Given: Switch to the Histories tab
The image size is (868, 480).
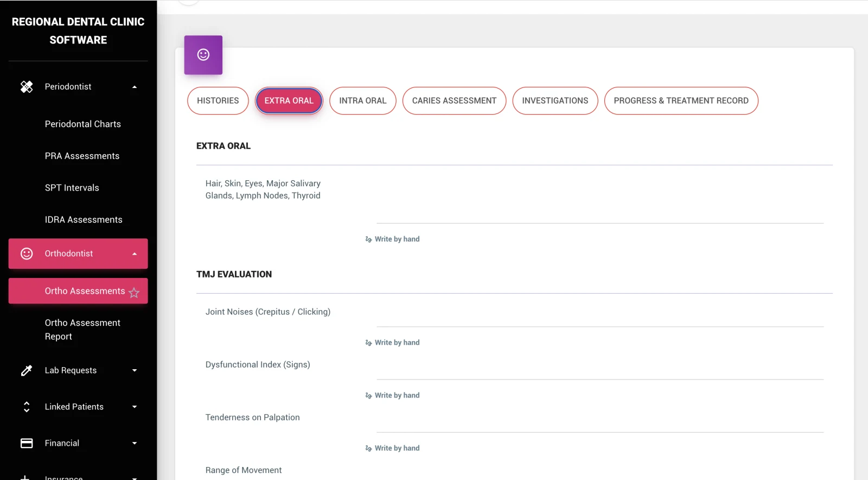Looking at the screenshot, I should click(218, 101).
